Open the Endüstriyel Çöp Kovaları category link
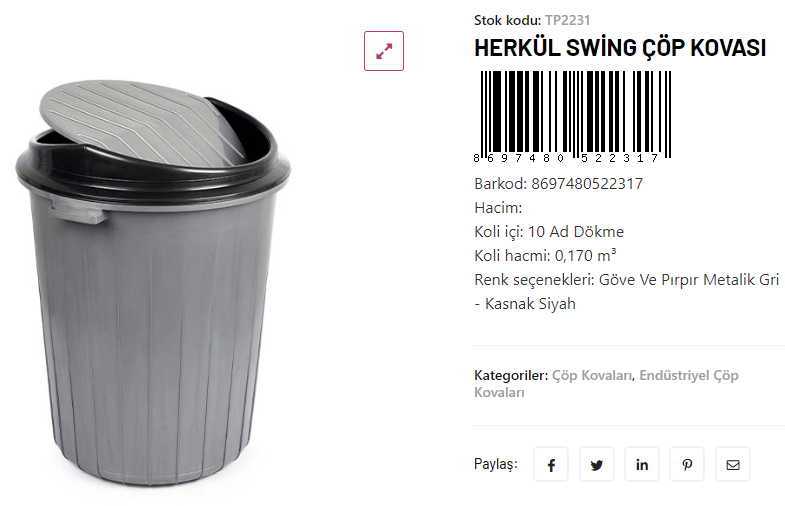Image resolution: width=785 pixels, height=506 pixels. pyautogui.click(x=606, y=384)
